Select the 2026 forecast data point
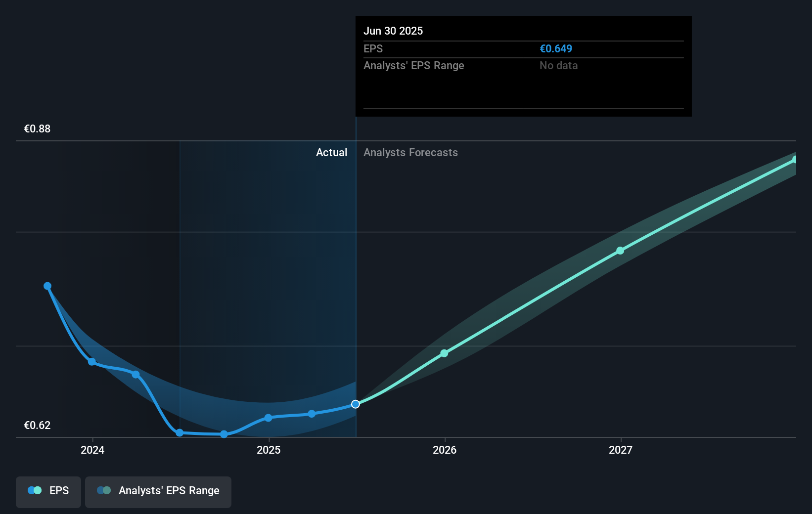Image resolution: width=812 pixels, height=514 pixels. pyautogui.click(x=444, y=353)
